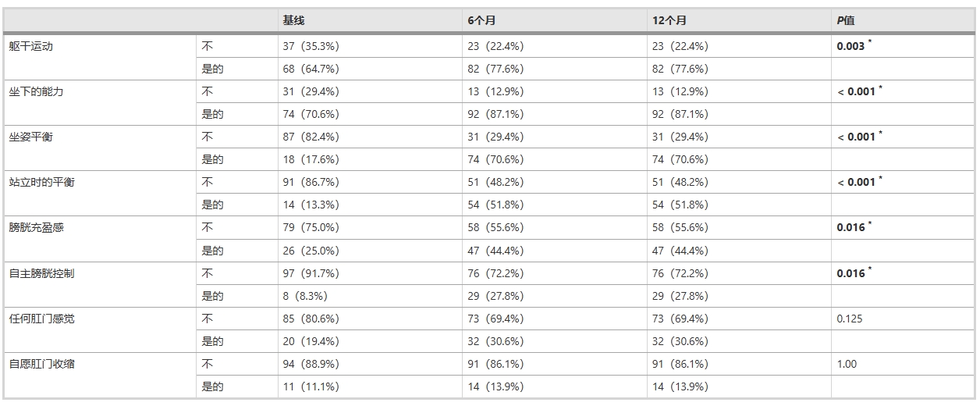
Task: Select the cell 8 (8.3%)
Action: (x=304, y=296)
